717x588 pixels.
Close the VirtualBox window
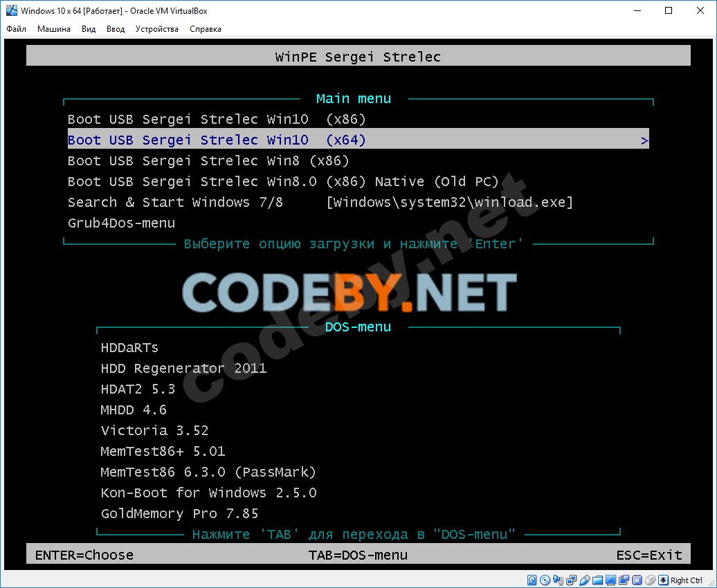tap(700, 10)
